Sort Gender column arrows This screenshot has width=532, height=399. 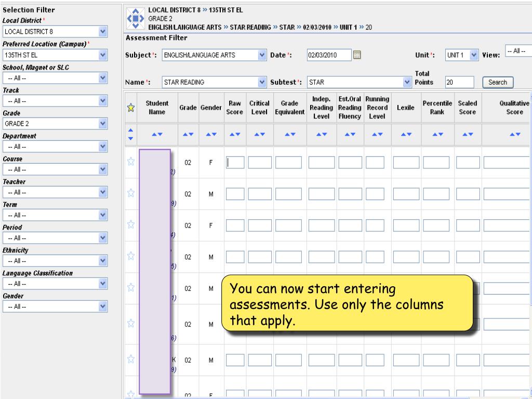211,135
